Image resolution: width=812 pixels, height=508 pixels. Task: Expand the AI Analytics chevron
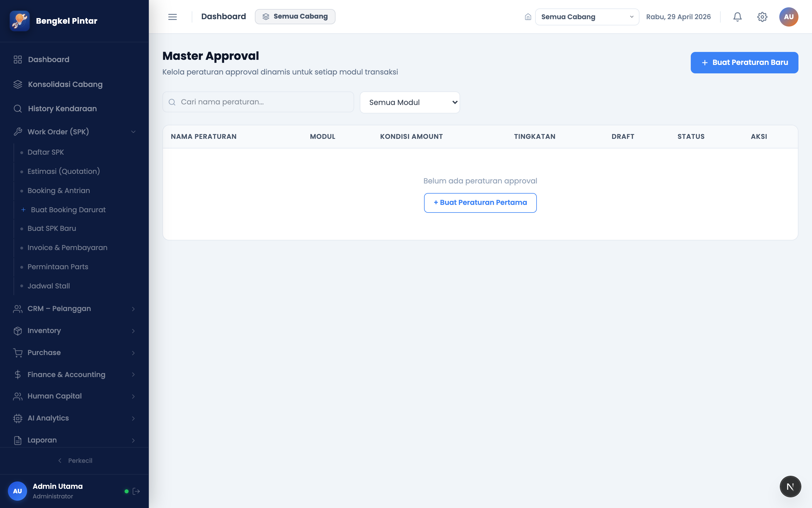tap(133, 418)
